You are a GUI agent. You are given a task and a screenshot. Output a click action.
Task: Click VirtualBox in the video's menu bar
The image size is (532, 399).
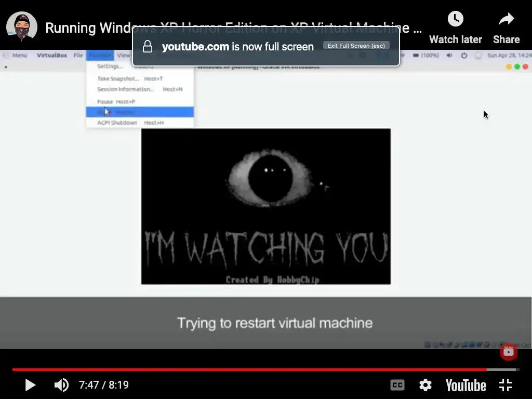(52, 55)
